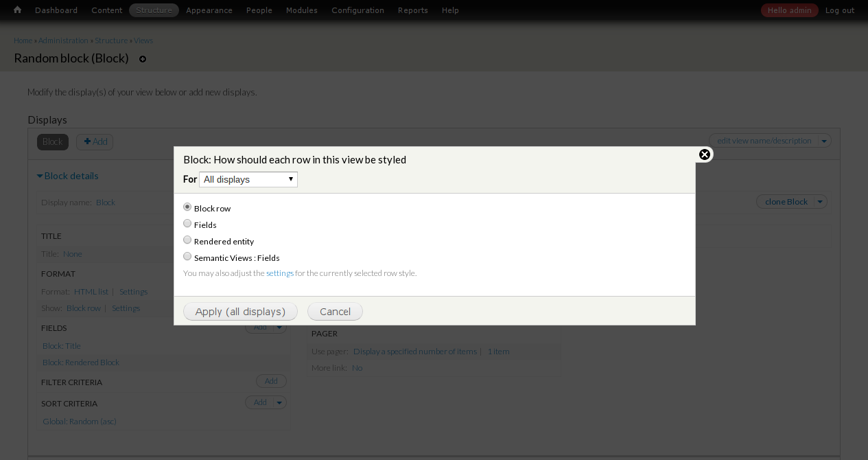Click the Hello admin user badge
Screen dimensions: 868x460
pos(789,10)
